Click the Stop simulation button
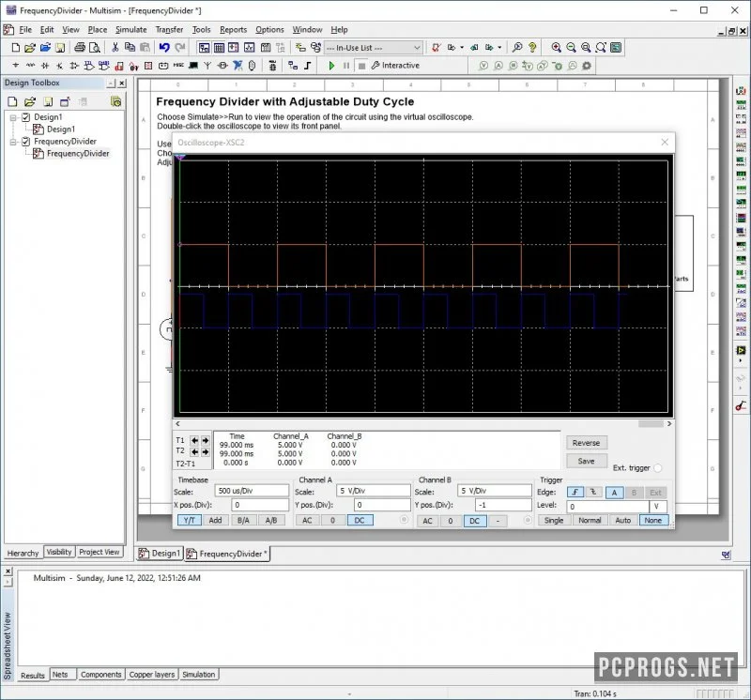 (361, 66)
